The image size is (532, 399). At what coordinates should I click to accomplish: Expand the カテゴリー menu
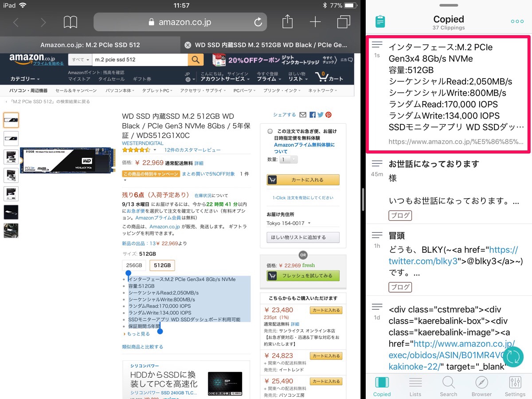pos(25,79)
